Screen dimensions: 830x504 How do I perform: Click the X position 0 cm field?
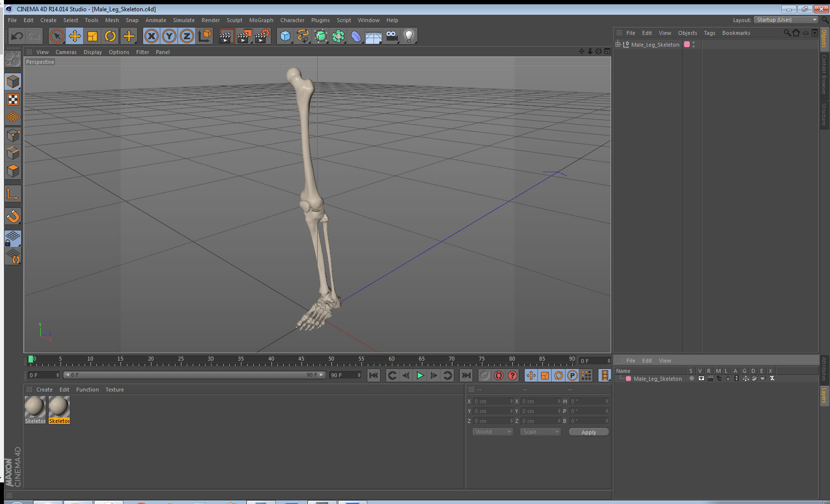(x=493, y=401)
